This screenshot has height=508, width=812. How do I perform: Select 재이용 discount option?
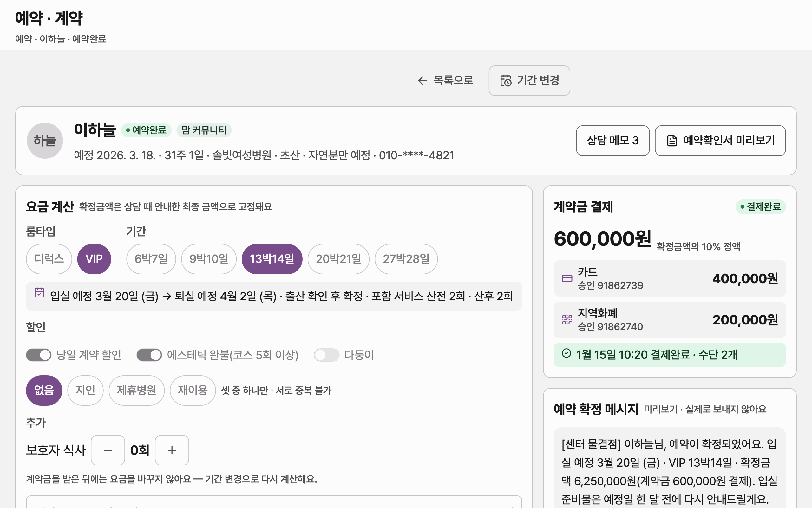coord(193,391)
